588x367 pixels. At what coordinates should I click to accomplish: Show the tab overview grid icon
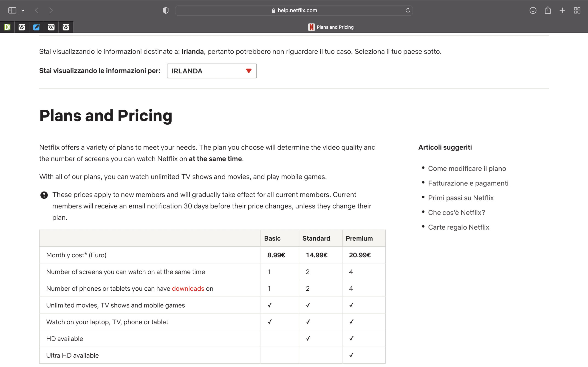point(577,11)
